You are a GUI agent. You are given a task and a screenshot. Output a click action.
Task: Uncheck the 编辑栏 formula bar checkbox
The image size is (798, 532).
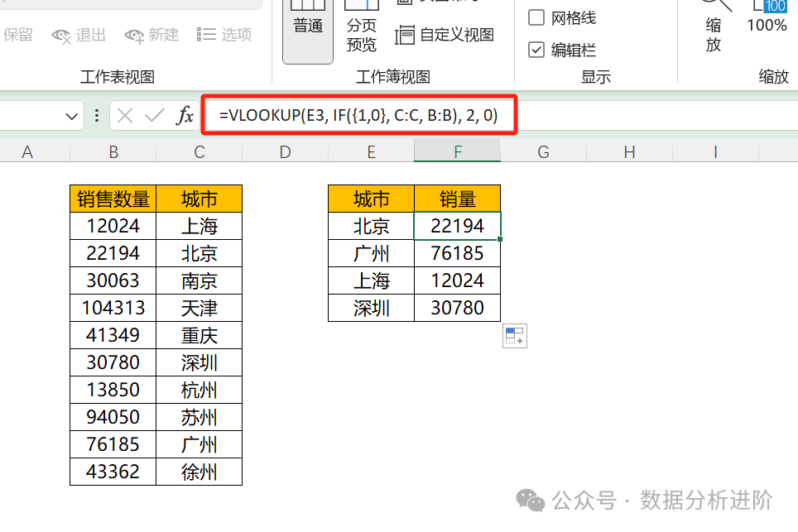[536, 50]
